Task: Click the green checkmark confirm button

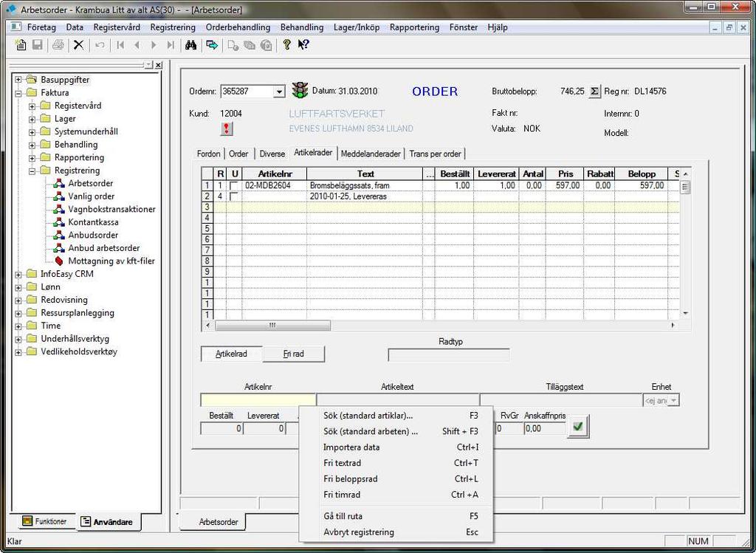Action: [x=577, y=426]
